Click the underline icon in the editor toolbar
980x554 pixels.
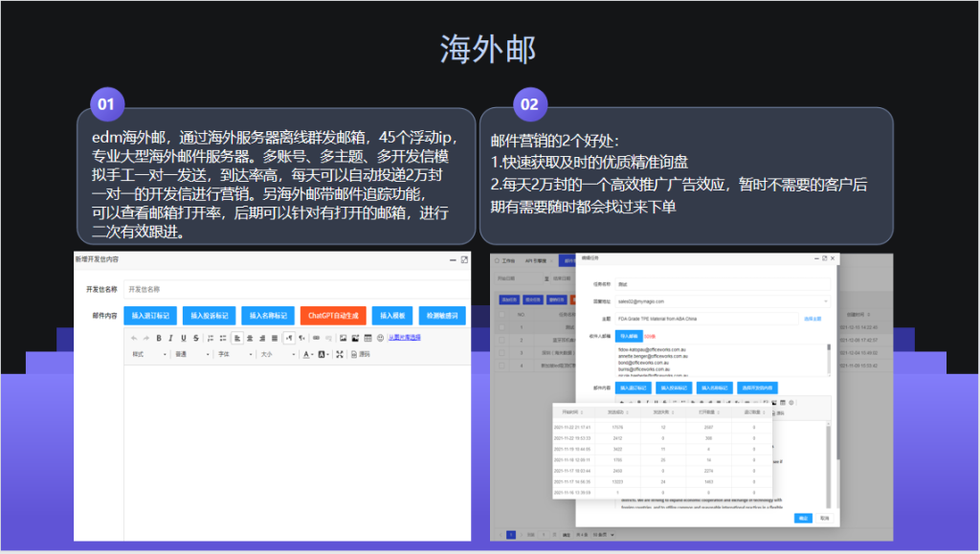coord(183,338)
